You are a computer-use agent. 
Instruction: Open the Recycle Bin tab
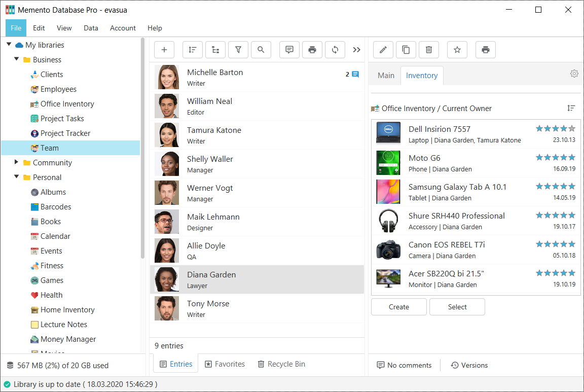coord(281,364)
